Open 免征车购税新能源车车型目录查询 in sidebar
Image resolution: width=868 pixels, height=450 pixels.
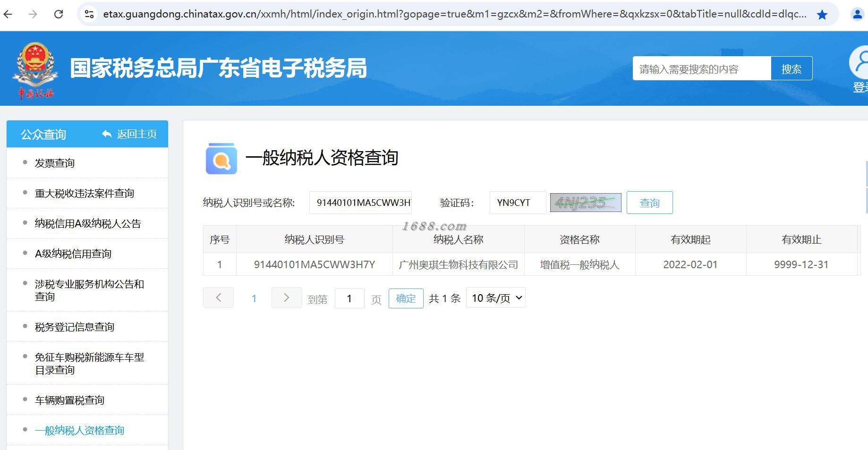pos(89,363)
